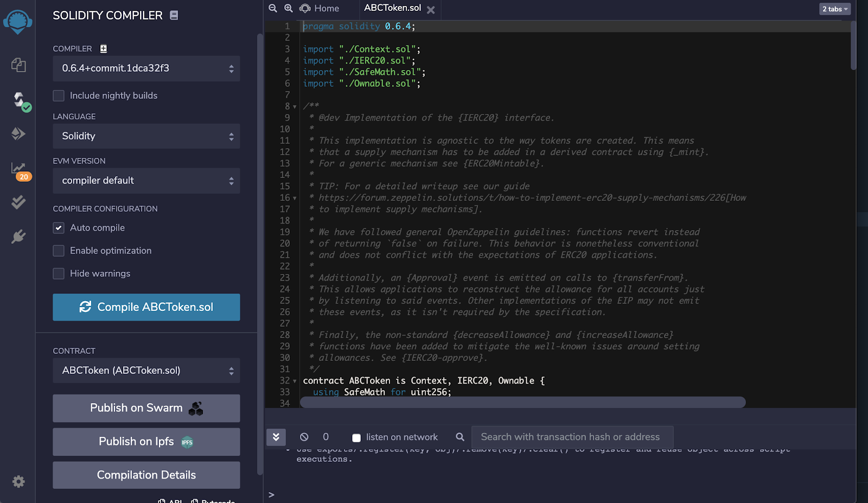
Task: Click the add compiler plus icon
Action: [104, 49]
